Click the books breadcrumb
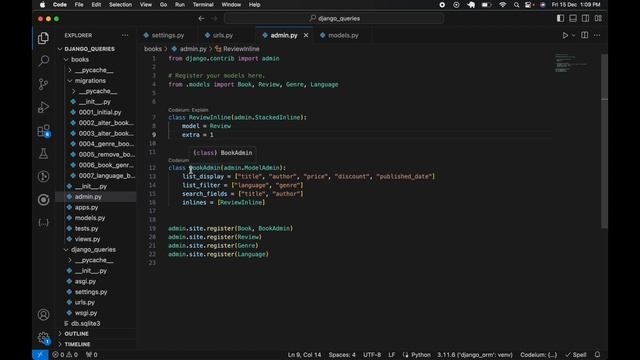The width and height of the screenshot is (640, 360). [x=153, y=49]
